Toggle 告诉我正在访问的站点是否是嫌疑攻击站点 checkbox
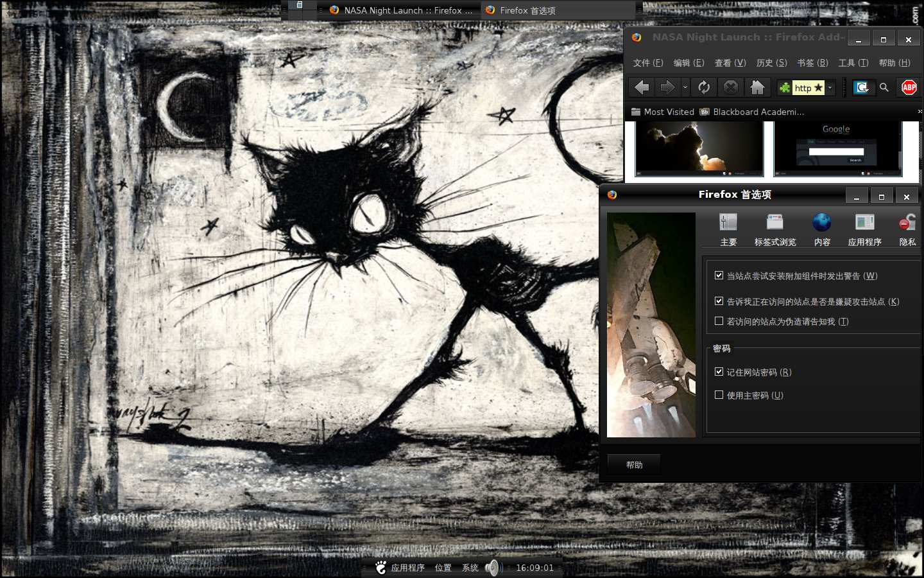924x578 pixels. pos(719,301)
